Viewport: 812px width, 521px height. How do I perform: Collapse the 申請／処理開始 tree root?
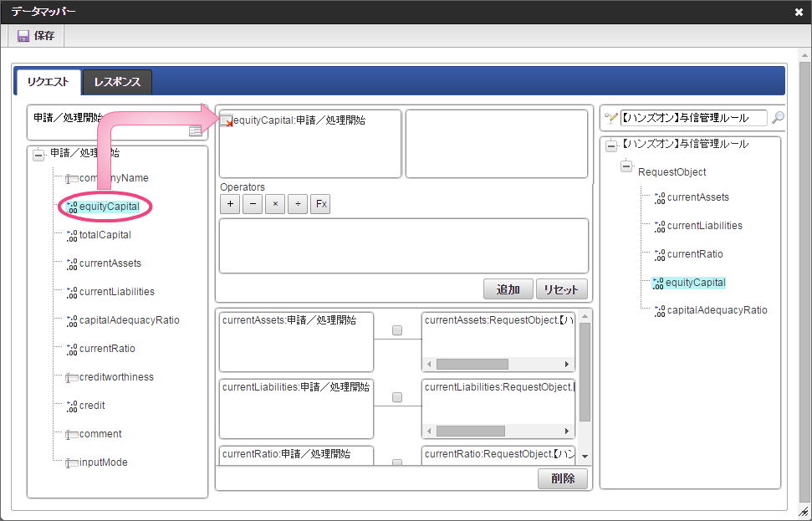38,155
